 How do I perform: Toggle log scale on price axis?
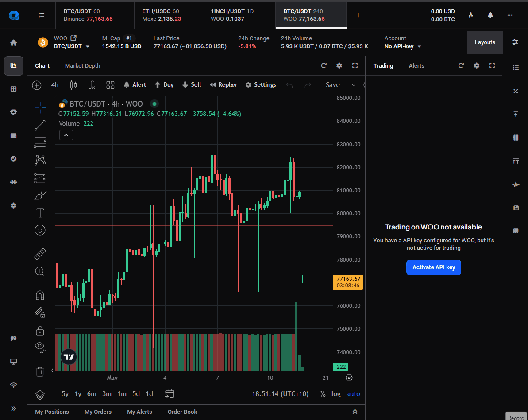(336, 394)
